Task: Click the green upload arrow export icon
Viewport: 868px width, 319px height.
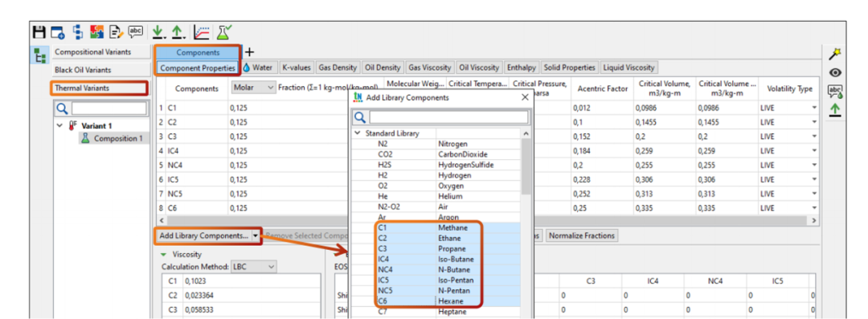Action: [177, 32]
